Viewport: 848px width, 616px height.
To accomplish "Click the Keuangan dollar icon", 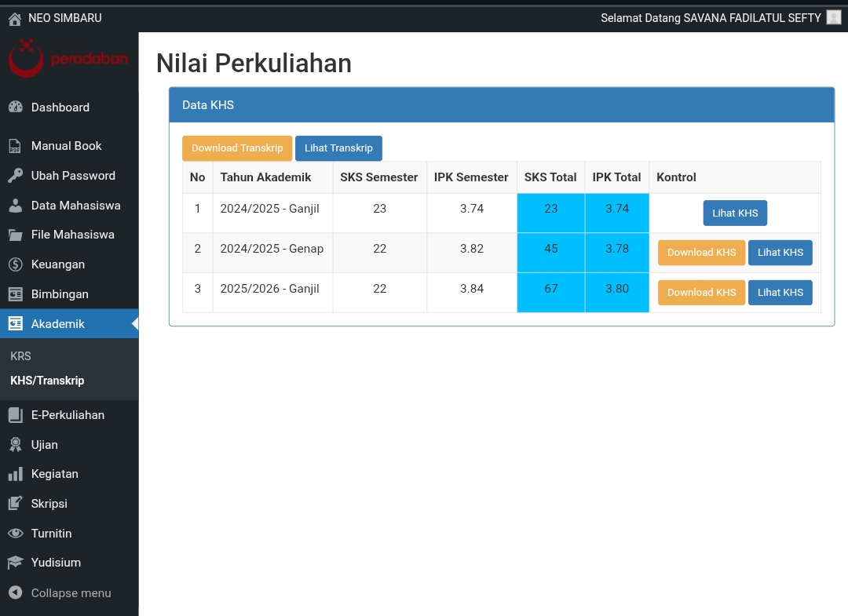I will 16,264.
